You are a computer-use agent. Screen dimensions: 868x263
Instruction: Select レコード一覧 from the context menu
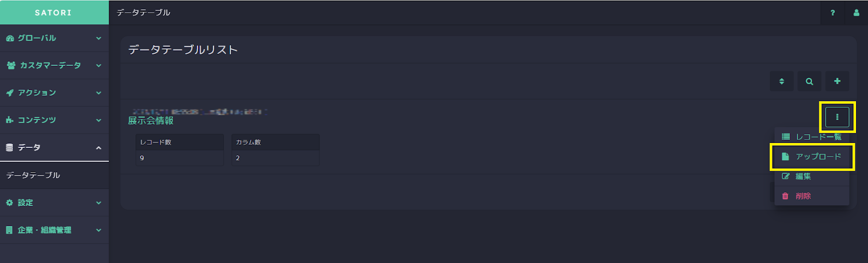click(x=812, y=137)
